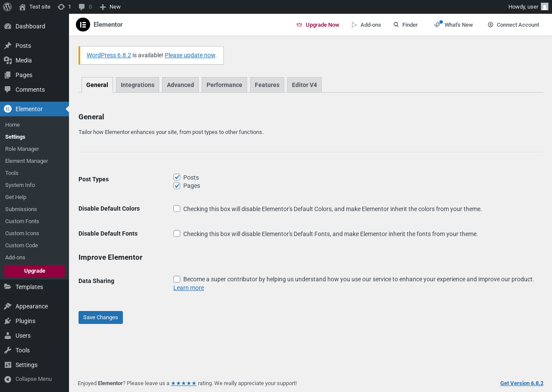
Task: Click the five-star rating link
Action: click(x=184, y=383)
